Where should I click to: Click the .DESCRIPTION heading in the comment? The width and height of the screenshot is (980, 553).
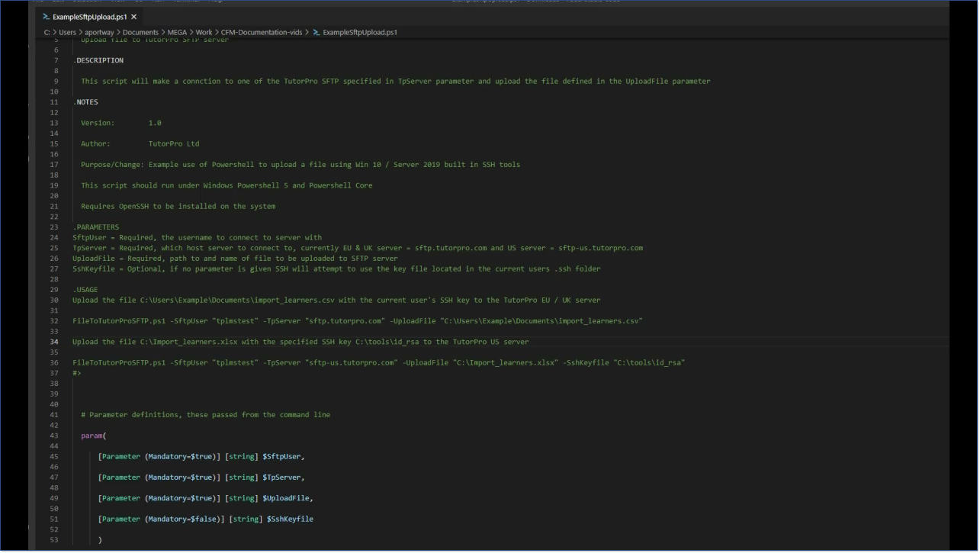pos(98,60)
